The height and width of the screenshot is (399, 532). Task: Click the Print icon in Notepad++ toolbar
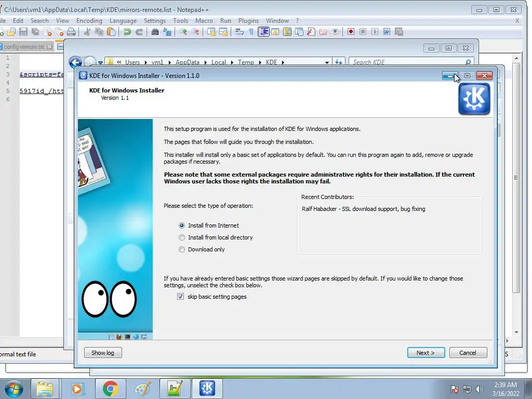(71, 32)
